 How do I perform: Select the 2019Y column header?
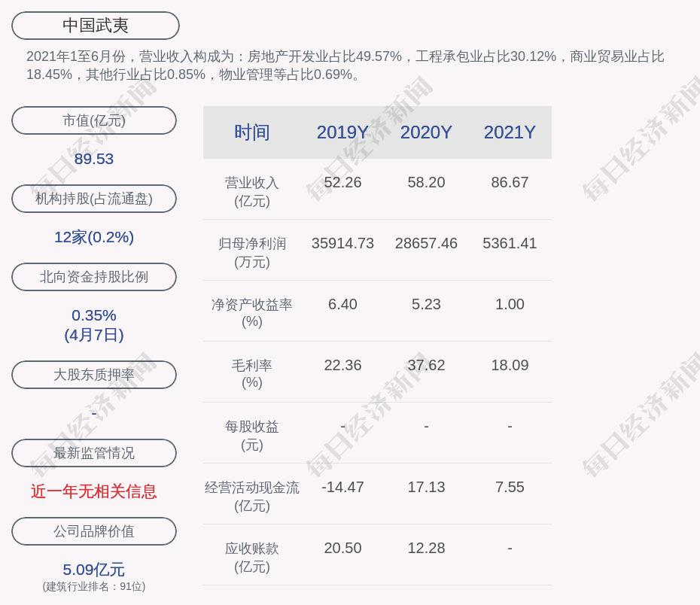coord(342,132)
